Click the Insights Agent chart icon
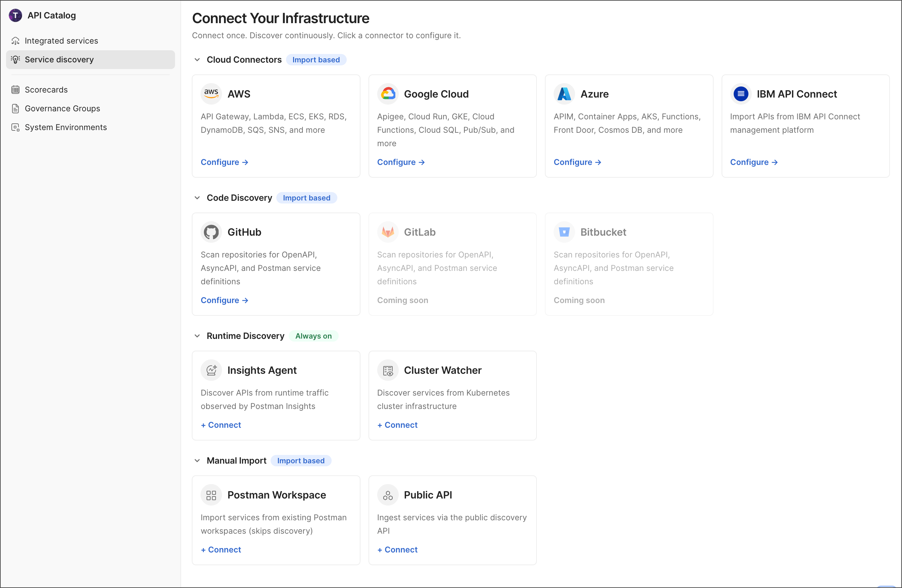 coord(211,370)
